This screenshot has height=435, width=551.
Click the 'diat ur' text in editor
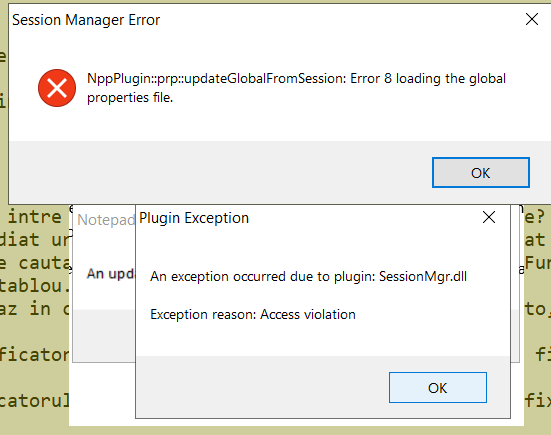tap(34, 240)
